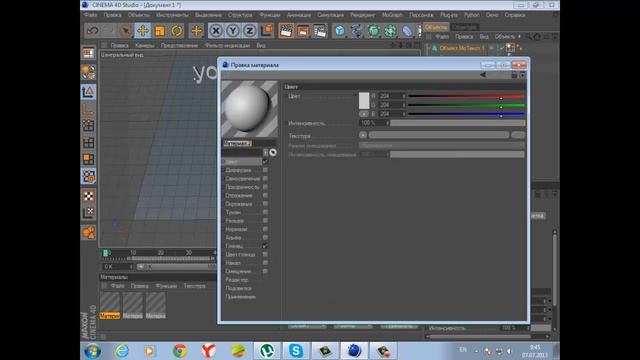Open material editor header options arrow menu
640x360 pixels.
point(522,75)
